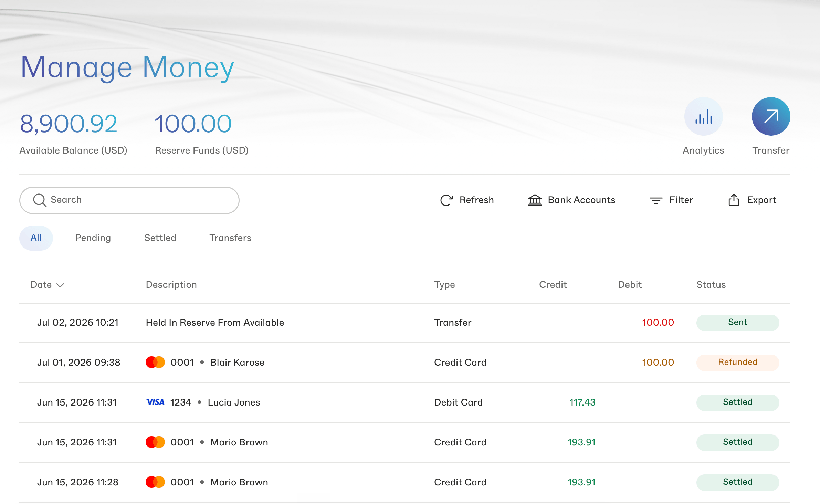The image size is (820, 504).
Task: Click the Export share icon
Action: pos(734,200)
